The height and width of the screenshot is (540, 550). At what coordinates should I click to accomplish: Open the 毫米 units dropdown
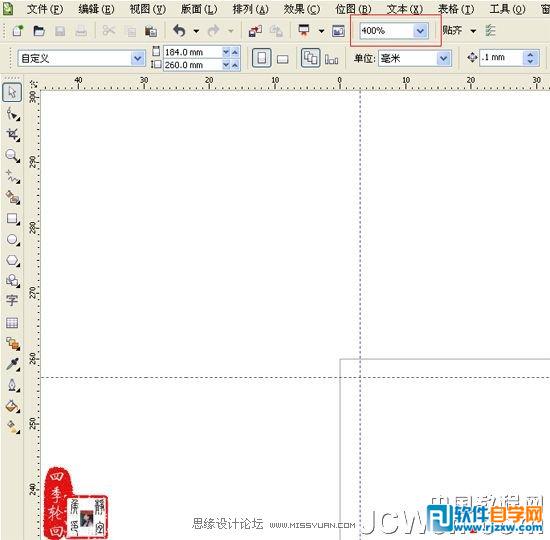(x=444, y=58)
